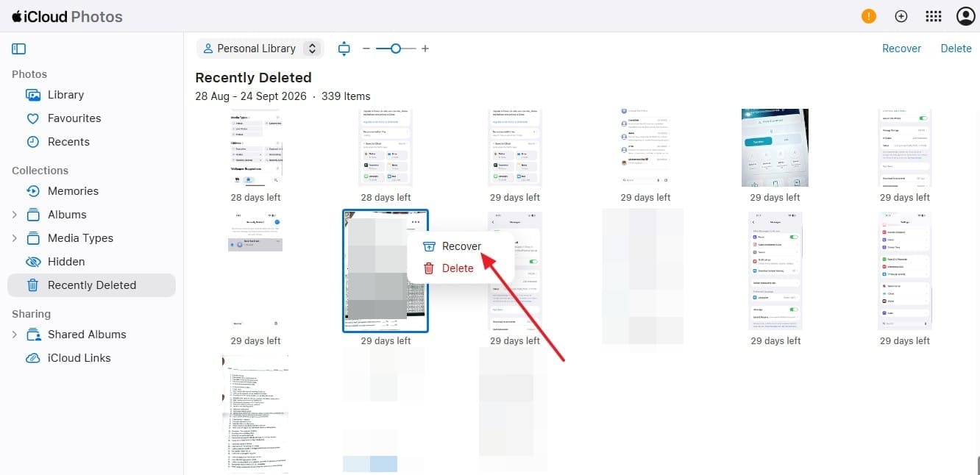Click the iCloud Photos logo
The image size is (980, 475).
tap(67, 16)
